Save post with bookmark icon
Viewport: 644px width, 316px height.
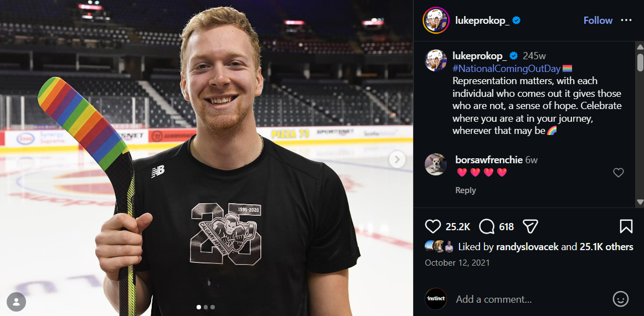[626, 226]
